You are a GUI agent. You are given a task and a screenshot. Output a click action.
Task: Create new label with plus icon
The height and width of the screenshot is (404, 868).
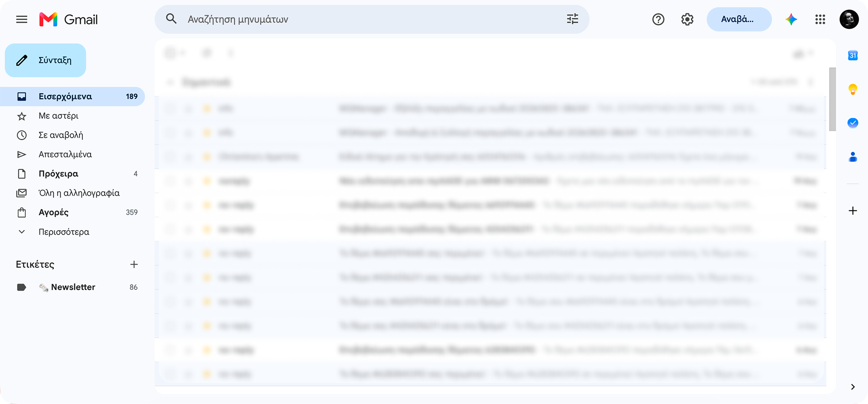pos(134,264)
